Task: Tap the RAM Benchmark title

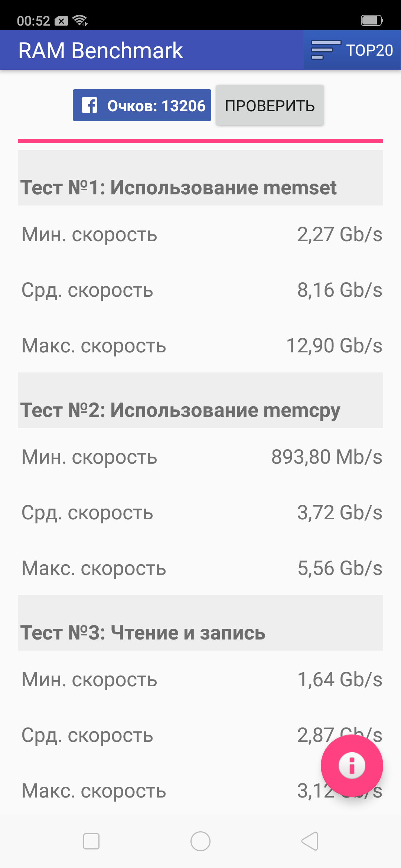Action: coord(101,50)
